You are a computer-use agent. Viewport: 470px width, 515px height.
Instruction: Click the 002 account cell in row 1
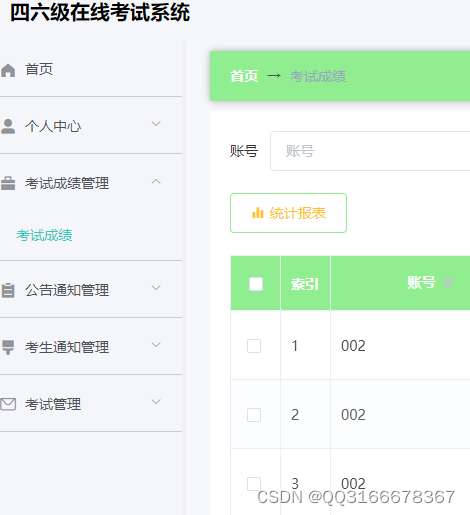click(x=353, y=346)
